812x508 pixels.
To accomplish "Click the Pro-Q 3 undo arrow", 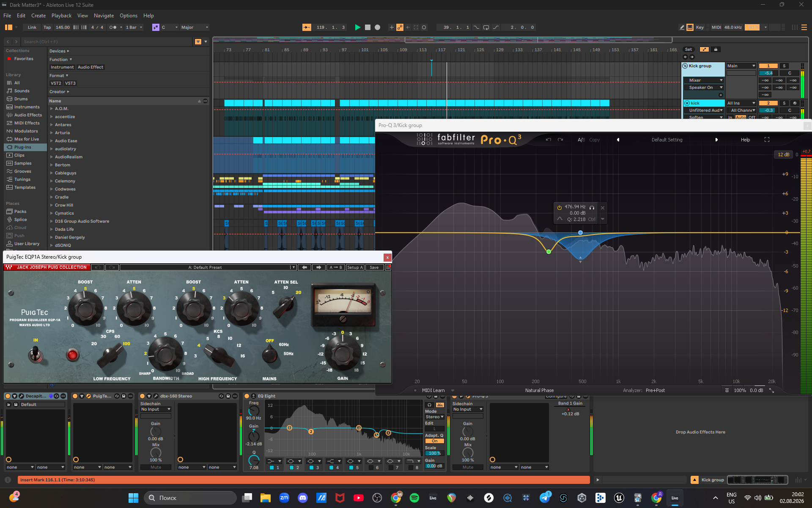I will (x=549, y=140).
